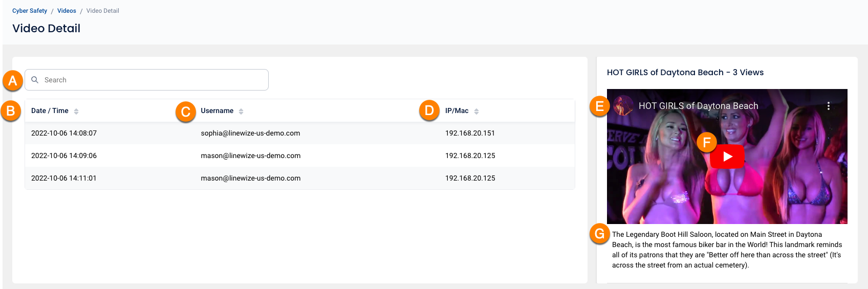Viewport: 868px width, 289px height.
Task: Go to the Cyber Safety breadcrumb
Action: pos(30,11)
